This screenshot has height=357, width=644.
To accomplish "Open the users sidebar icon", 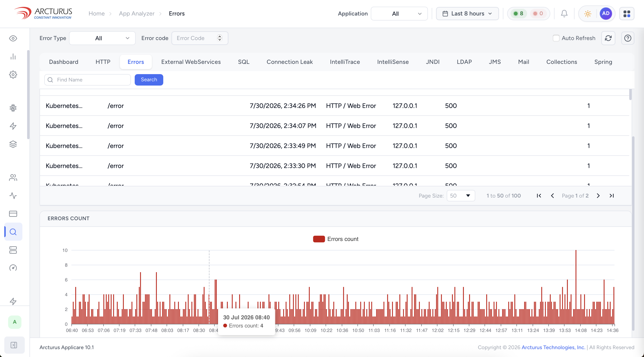I will click(13, 178).
